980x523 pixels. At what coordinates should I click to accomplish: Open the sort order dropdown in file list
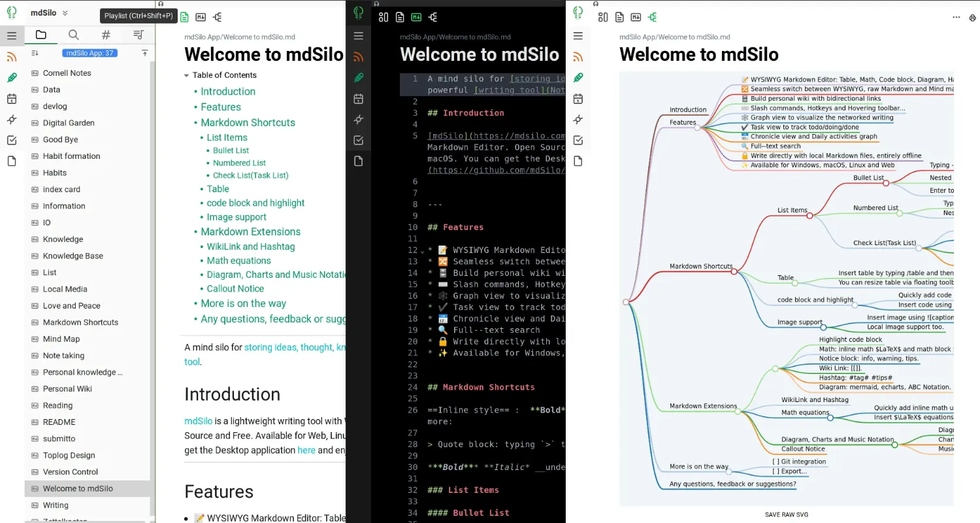click(35, 53)
